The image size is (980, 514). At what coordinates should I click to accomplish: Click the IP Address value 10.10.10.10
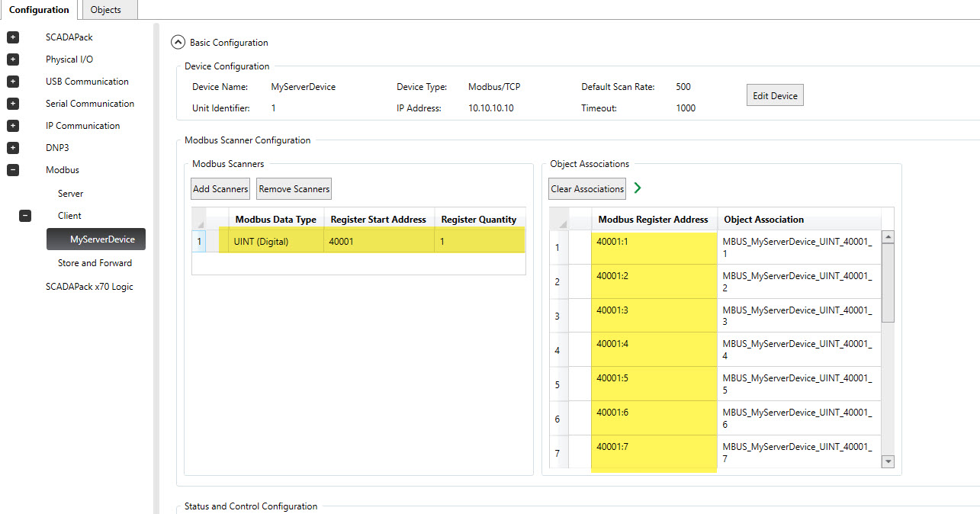(491, 108)
